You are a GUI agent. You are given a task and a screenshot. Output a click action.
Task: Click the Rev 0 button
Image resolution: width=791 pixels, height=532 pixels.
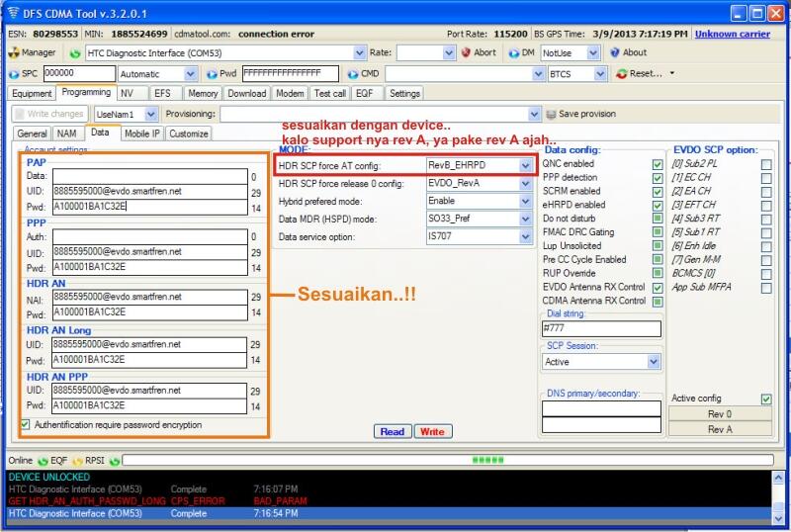point(720,414)
